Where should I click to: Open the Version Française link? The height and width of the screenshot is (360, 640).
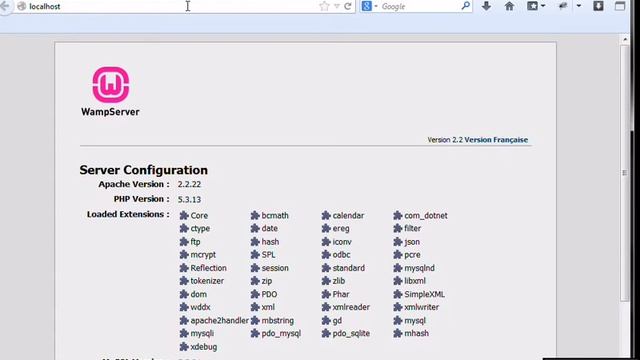496,140
